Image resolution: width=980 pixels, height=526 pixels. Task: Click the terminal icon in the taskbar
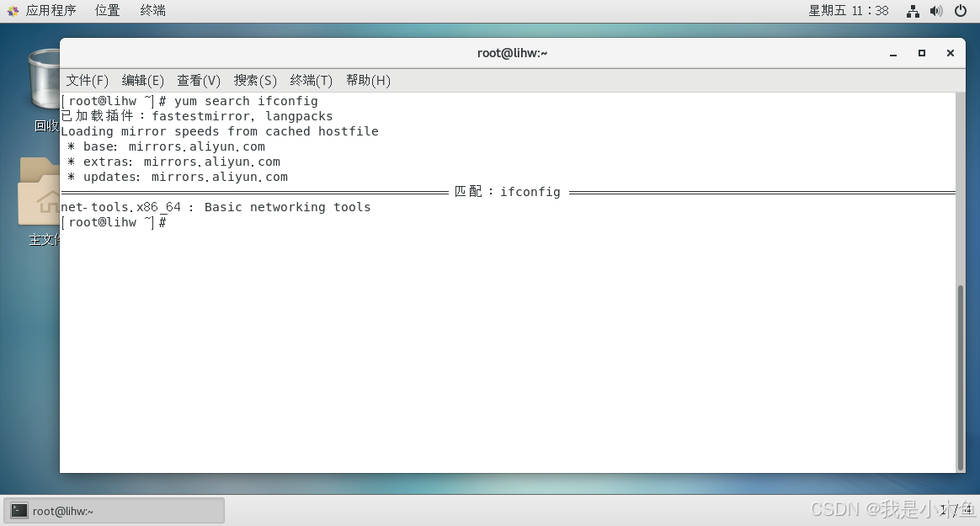(19, 511)
